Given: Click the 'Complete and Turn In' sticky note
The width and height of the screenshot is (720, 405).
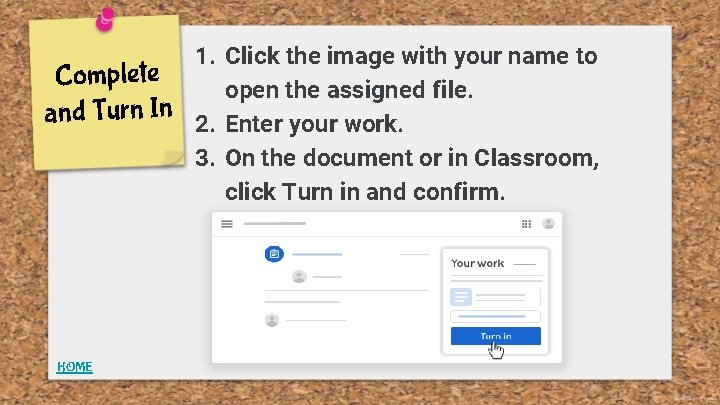Looking at the screenshot, I should (x=107, y=93).
